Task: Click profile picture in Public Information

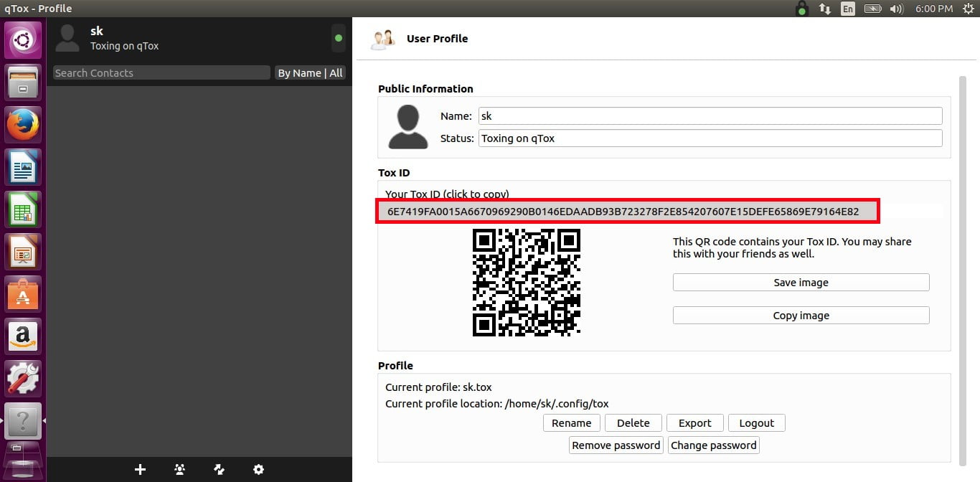Action: click(408, 127)
